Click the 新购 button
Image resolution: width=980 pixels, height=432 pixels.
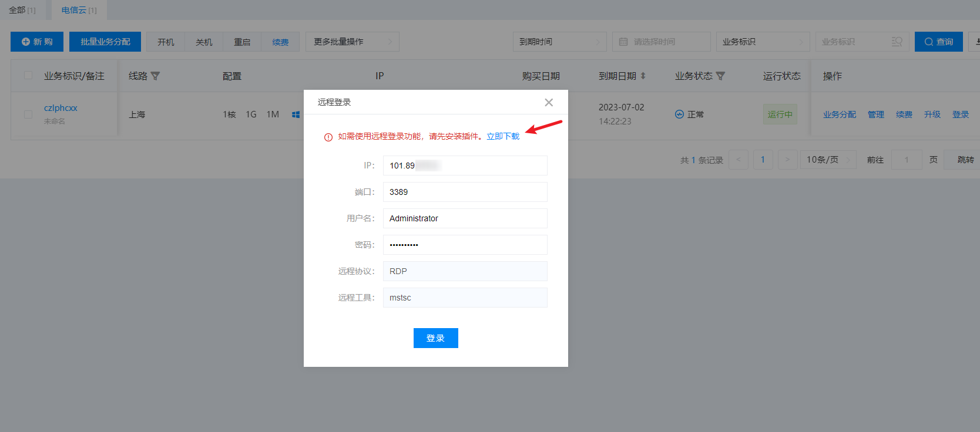(x=38, y=42)
